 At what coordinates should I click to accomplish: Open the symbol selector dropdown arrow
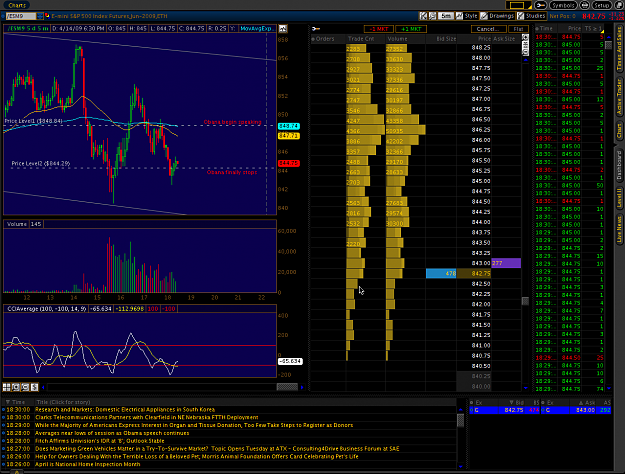[40, 16]
